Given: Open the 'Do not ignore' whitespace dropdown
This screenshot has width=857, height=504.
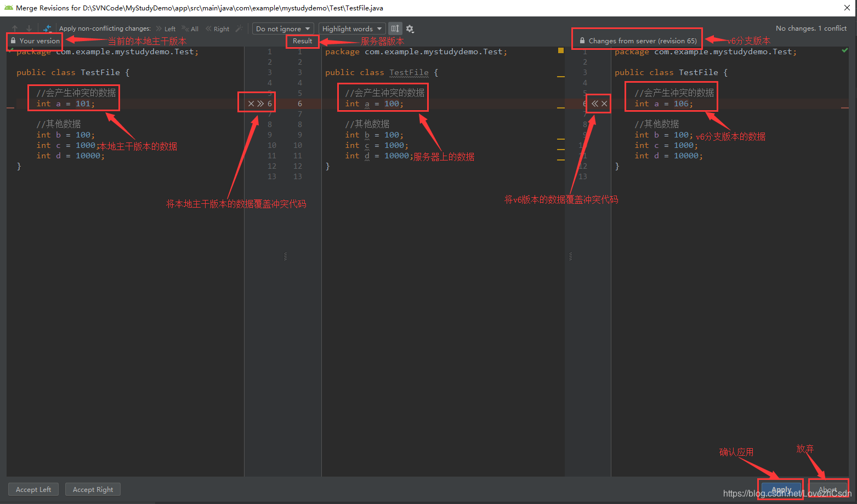Looking at the screenshot, I should tap(283, 28).
